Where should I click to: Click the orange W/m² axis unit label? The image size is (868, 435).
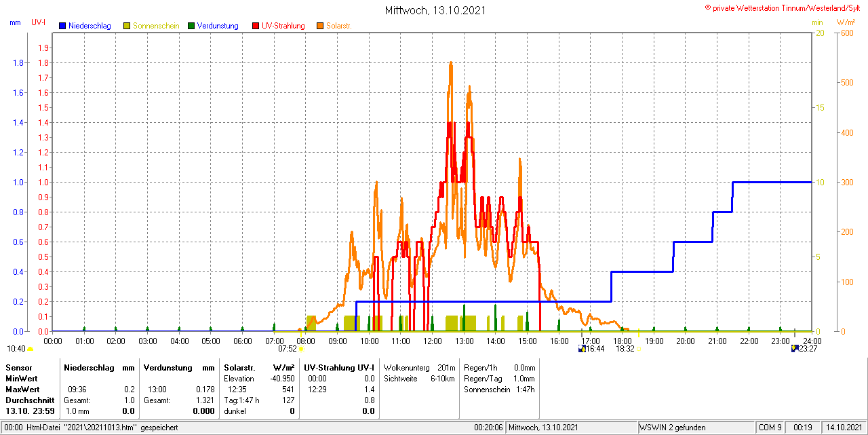point(846,22)
